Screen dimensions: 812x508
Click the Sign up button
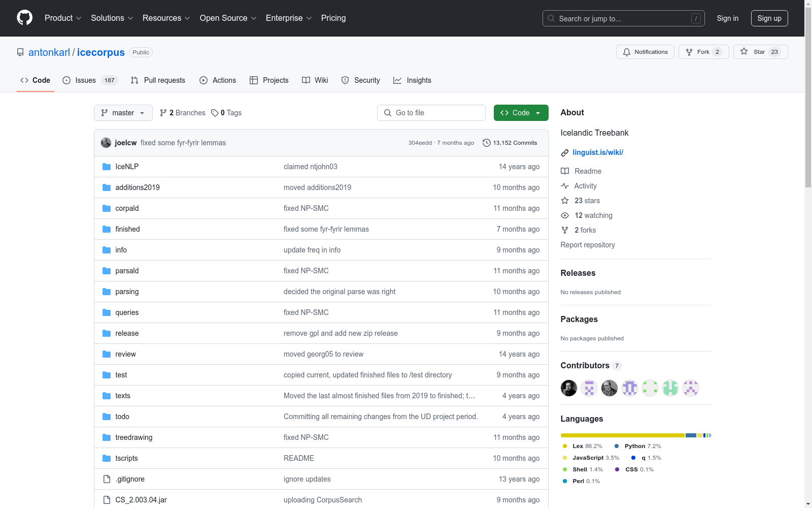click(769, 18)
